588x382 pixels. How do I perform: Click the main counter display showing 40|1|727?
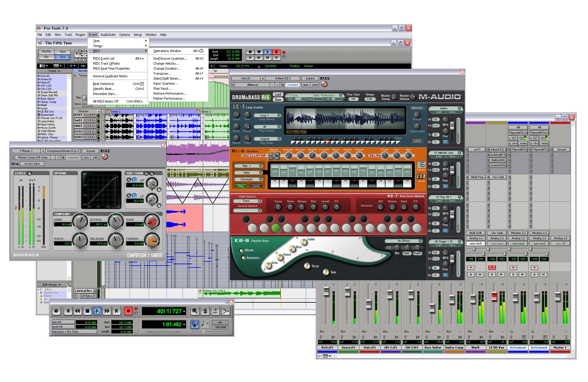pos(164,311)
